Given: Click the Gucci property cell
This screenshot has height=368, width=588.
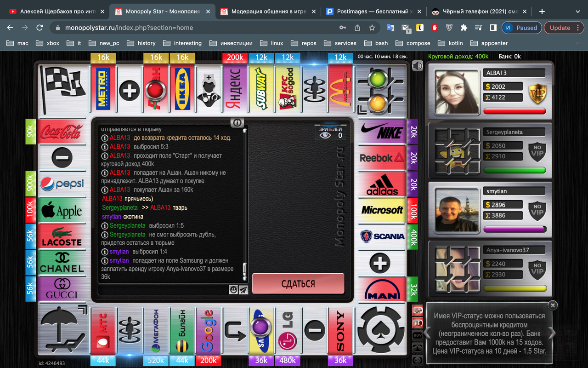Looking at the screenshot, I should pyautogui.click(x=61, y=289).
